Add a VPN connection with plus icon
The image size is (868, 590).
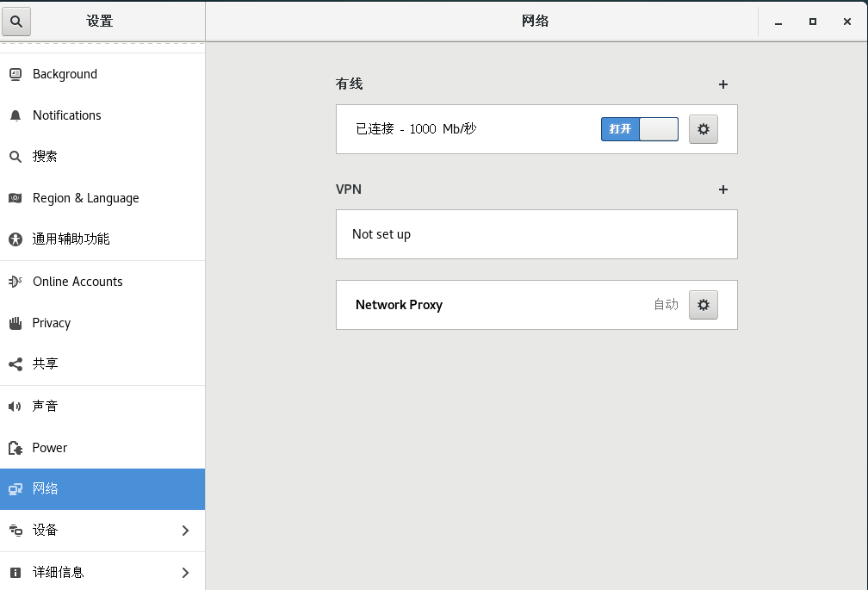723,189
